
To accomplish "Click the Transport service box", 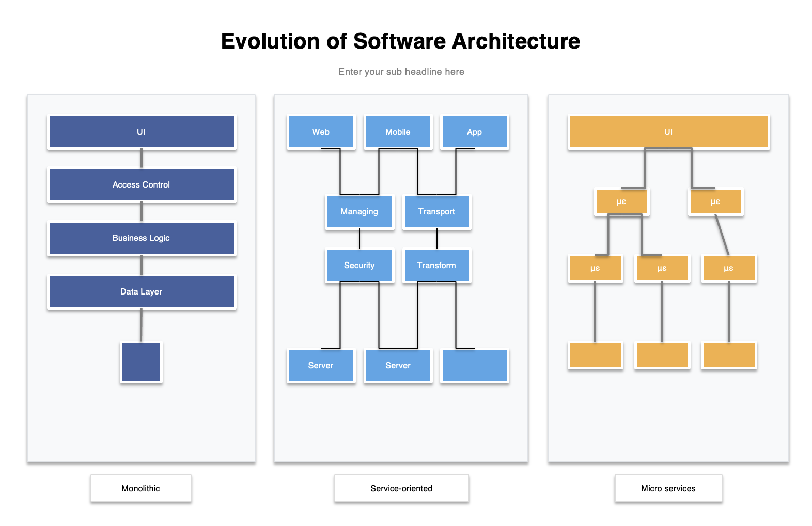I will 436,211.
